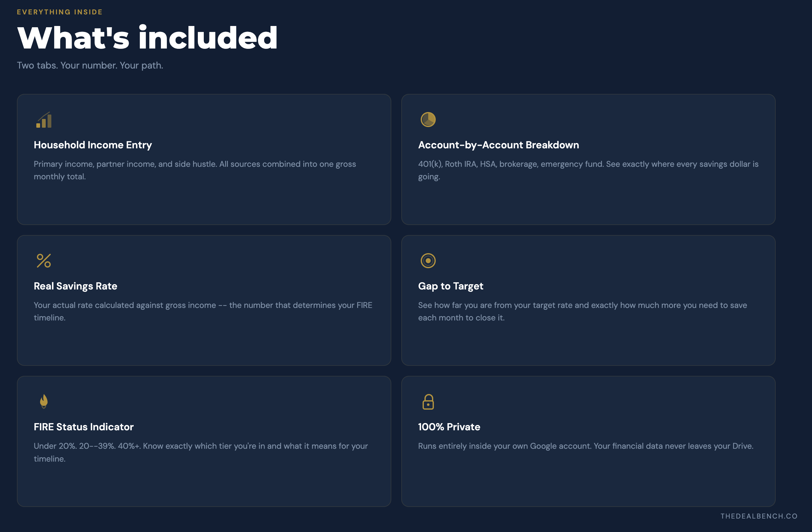Click the target bullseye icon
This screenshot has width=812, height=532.
[x=428, y=261]
